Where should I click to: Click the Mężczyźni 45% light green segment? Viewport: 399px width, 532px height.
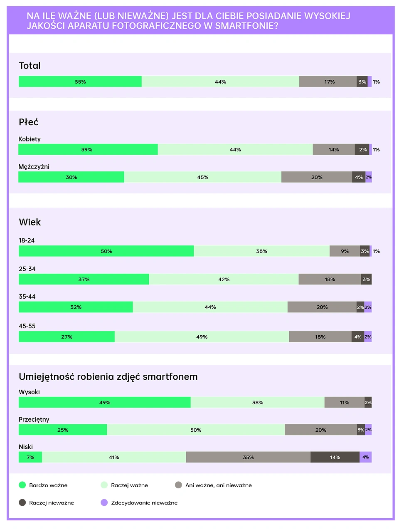203,177
